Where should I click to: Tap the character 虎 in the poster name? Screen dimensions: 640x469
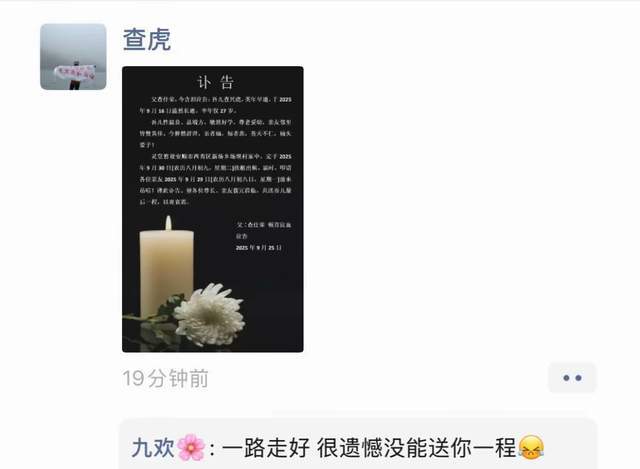[159, 40]
